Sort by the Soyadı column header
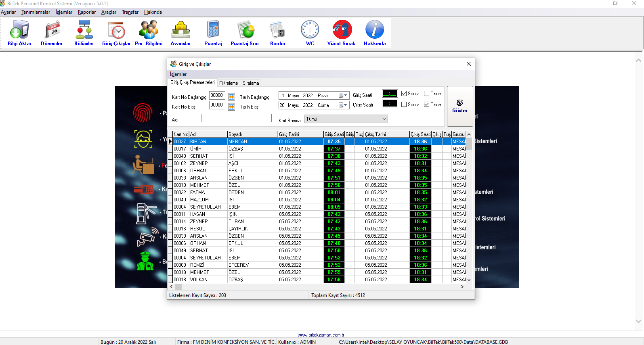 pyautogui.click(x=252, y=134)
